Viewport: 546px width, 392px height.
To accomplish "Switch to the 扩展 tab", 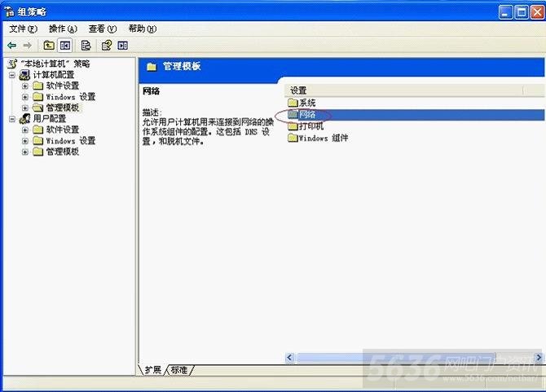I will 152,370.
